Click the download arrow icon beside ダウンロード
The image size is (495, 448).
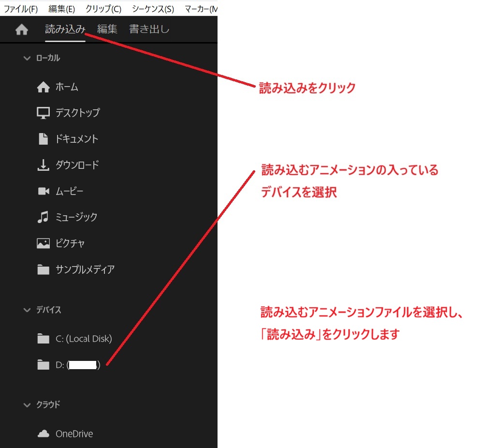point(44,165)
